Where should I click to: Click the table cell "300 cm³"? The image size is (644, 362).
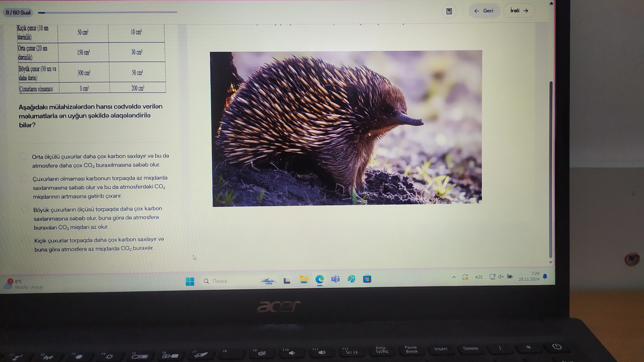[84, 73]
